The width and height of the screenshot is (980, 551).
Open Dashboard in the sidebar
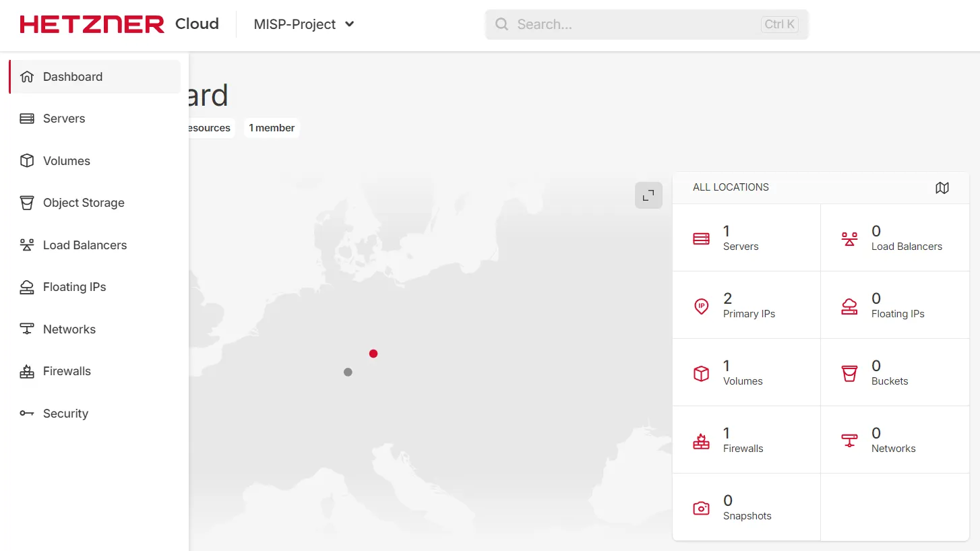(73, 77)
